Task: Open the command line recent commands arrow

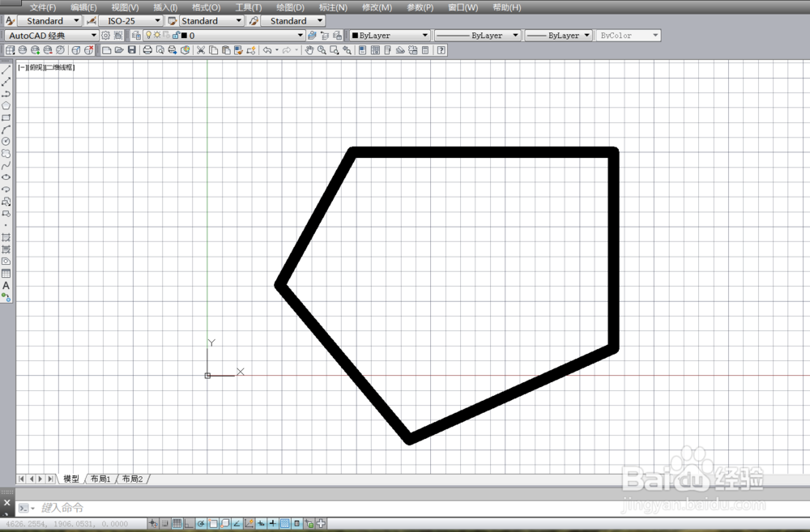Action: [32, 509]
